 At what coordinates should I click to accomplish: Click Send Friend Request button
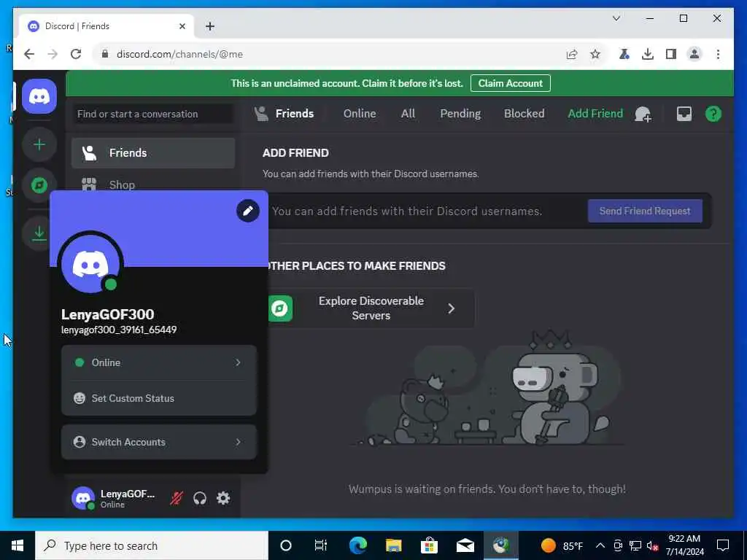645,211
